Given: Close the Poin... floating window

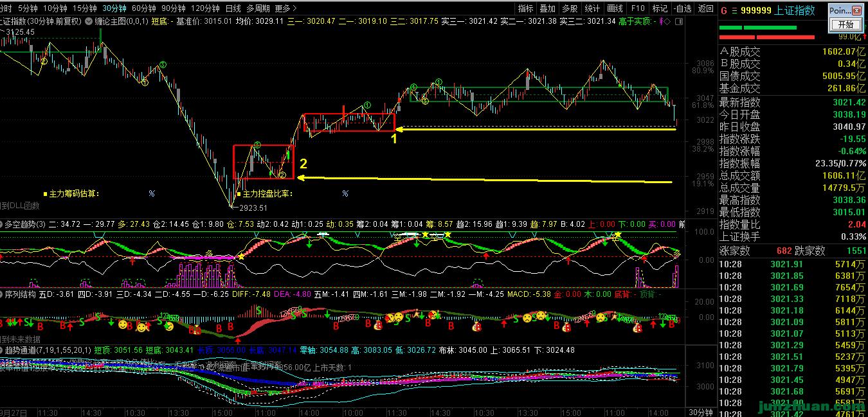Looking at the screenshot, I should coord(856,10).
